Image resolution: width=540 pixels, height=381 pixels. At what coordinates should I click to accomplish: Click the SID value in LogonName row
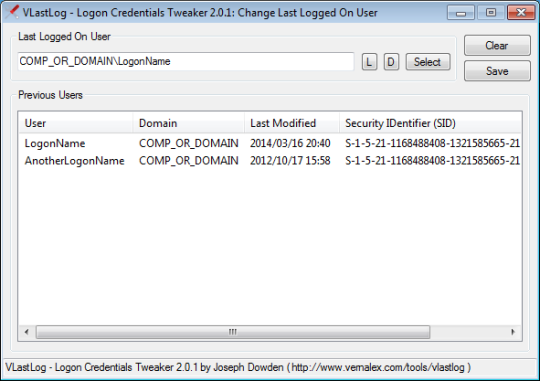[x=433, y=143]
